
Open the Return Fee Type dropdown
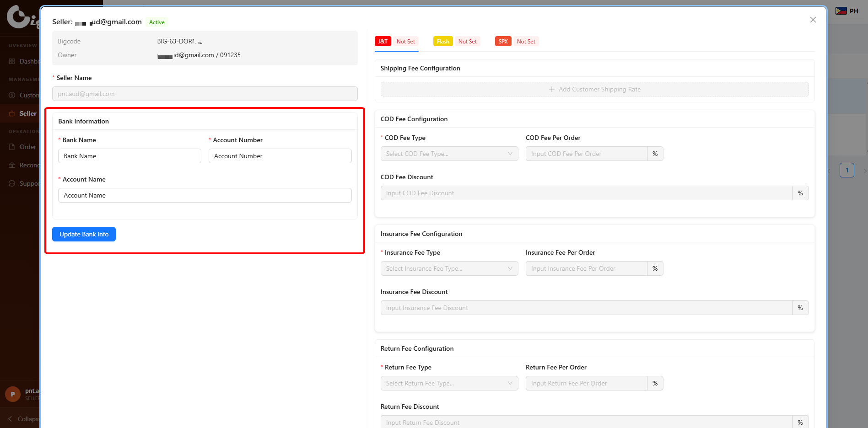point(449,383)
